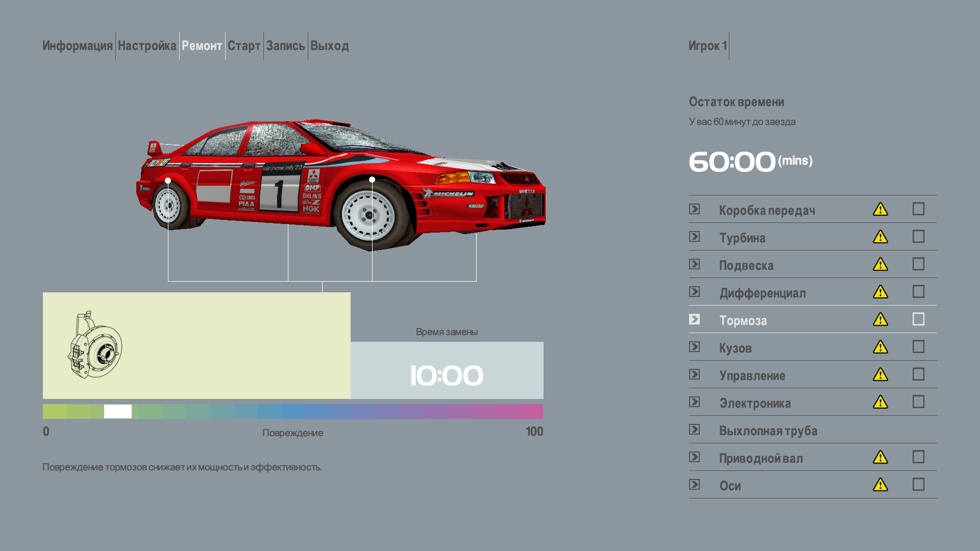Click the warning icon on the Кузов row
980x551 pixels.
pyautogui.click(x=880, y=347)
